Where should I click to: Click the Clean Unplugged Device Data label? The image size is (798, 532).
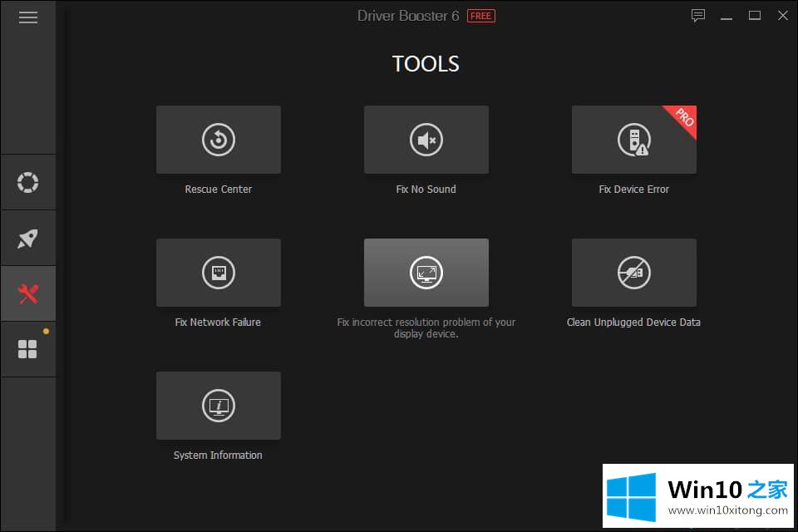pos(633,322)
